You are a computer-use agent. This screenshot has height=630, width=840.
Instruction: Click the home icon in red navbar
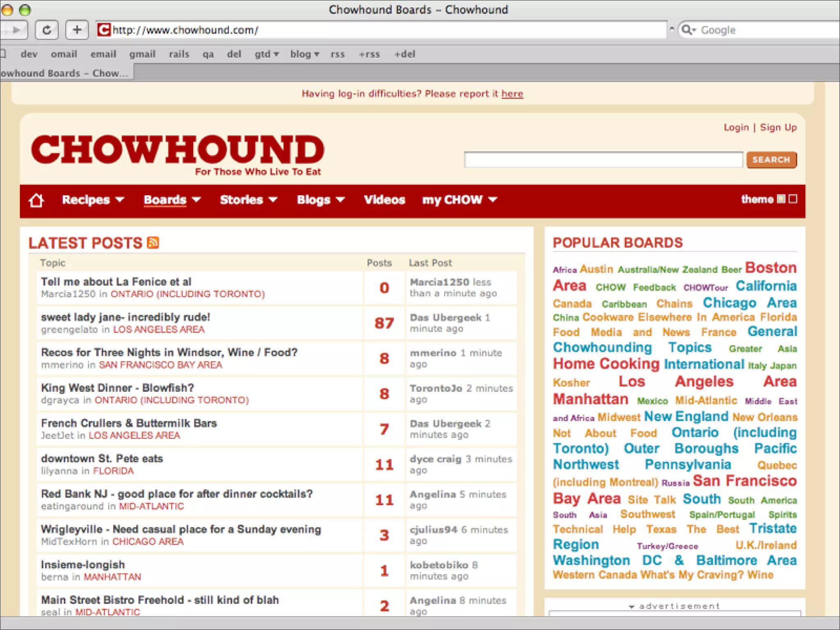pos(36,200)
